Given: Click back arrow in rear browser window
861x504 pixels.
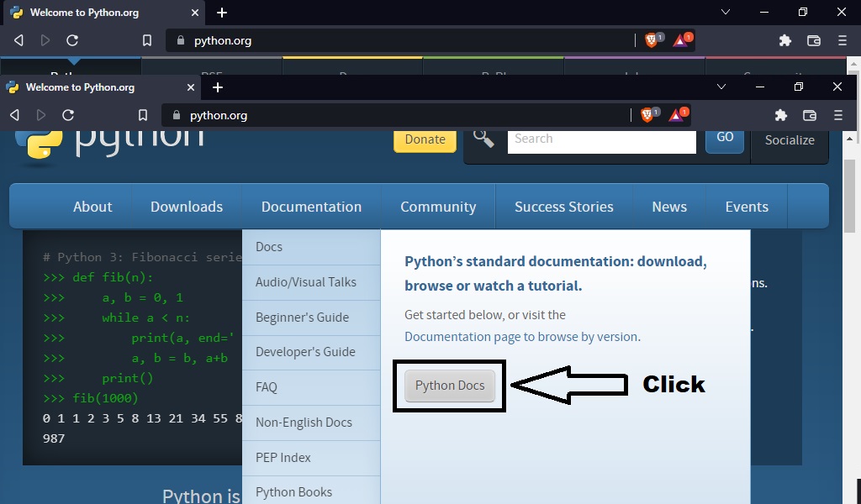Looking at the screenshot, I should (x=18, y=40).
